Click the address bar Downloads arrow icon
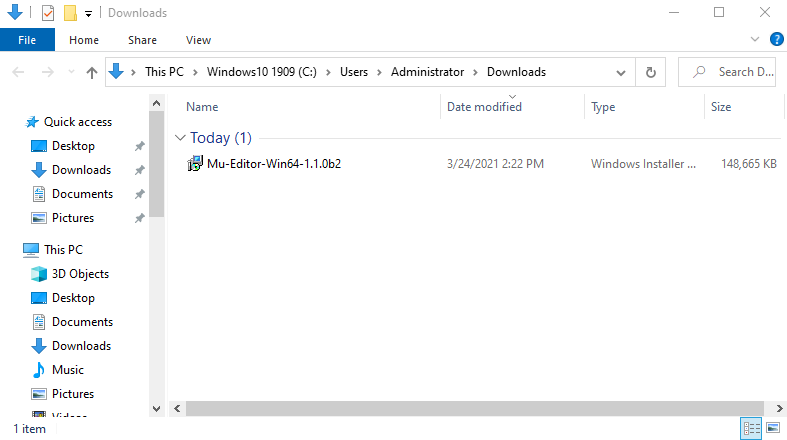This screenshot has height=440, width=787. click(116, 71)
